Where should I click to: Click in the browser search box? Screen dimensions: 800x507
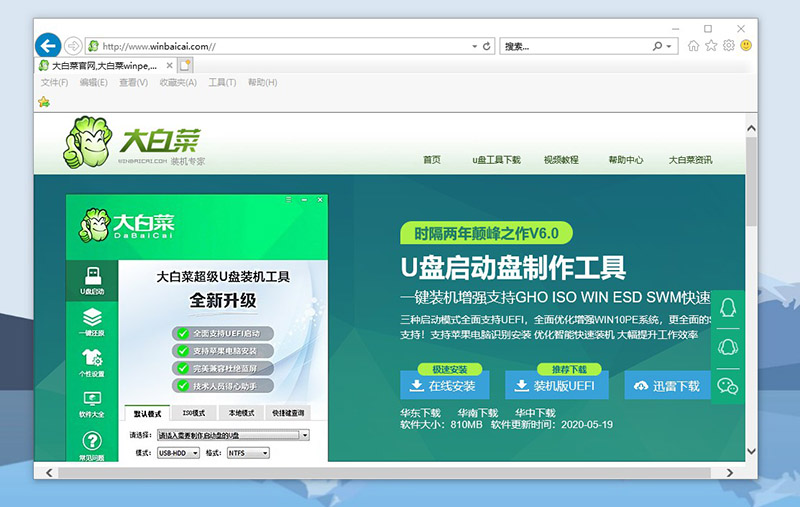tap(575, 46)
